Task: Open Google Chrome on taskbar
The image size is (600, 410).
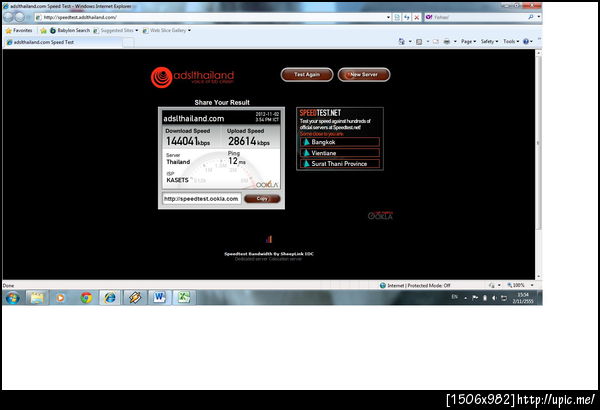Action: (x=86, y=297)
